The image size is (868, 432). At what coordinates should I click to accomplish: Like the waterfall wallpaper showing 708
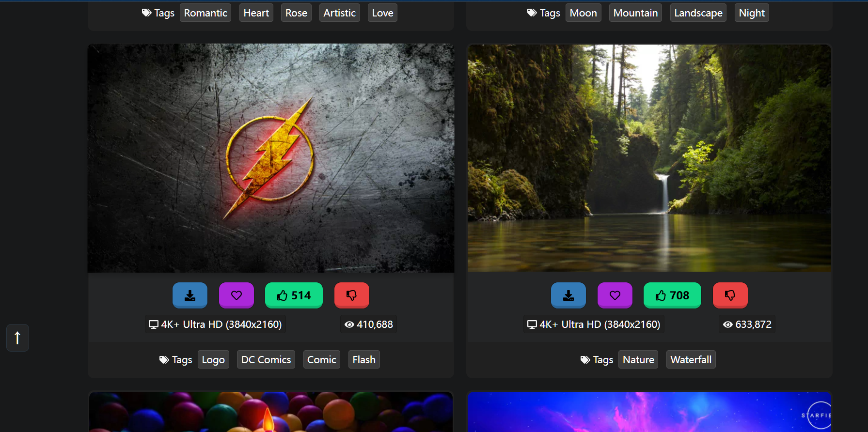pos(672,295)
